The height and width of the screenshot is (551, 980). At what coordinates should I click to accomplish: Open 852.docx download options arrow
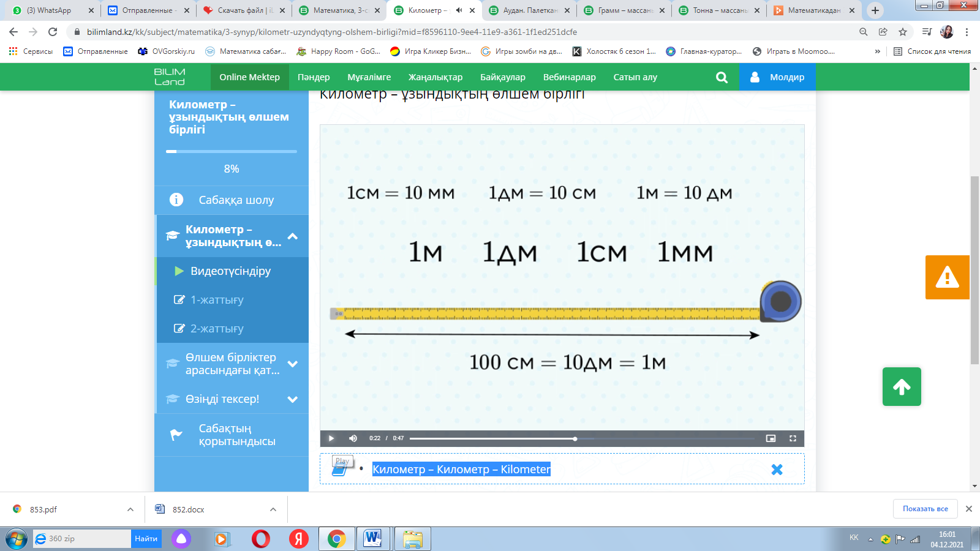[x=273, y=509]
